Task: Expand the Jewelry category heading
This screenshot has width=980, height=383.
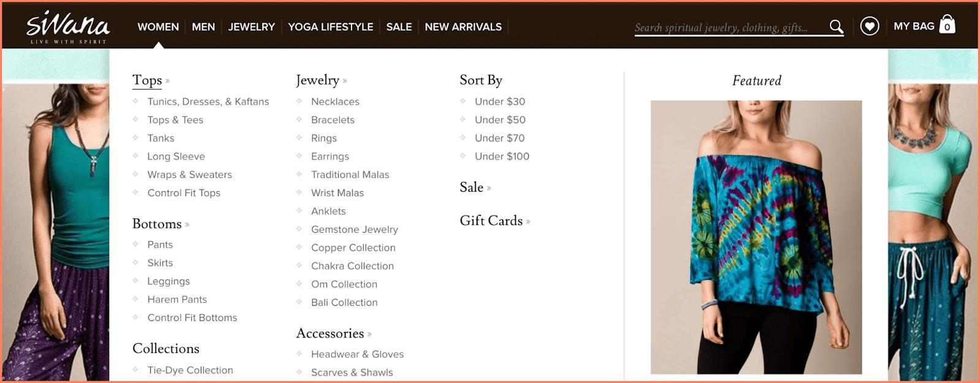Action: point(318,80)
